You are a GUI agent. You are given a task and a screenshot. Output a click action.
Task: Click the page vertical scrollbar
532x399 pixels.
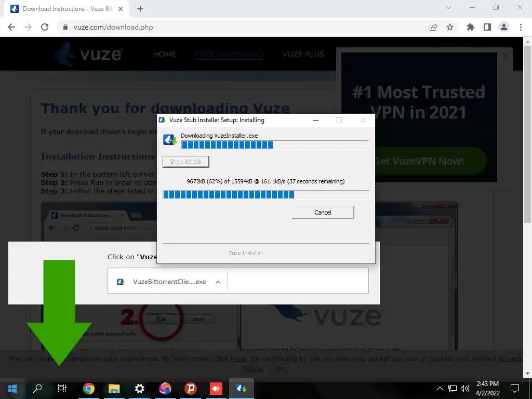tap(527, 134)
